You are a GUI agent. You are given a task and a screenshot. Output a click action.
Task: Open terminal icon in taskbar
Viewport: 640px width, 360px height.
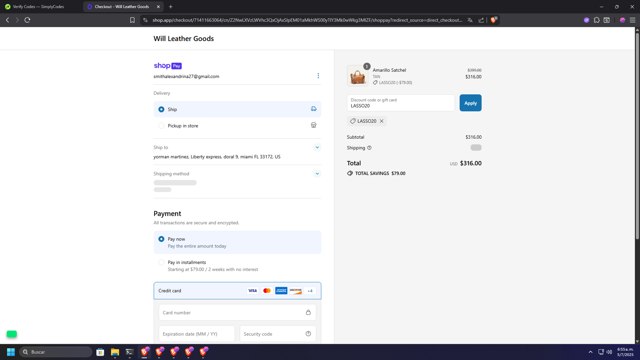click(x=129, y=352)
